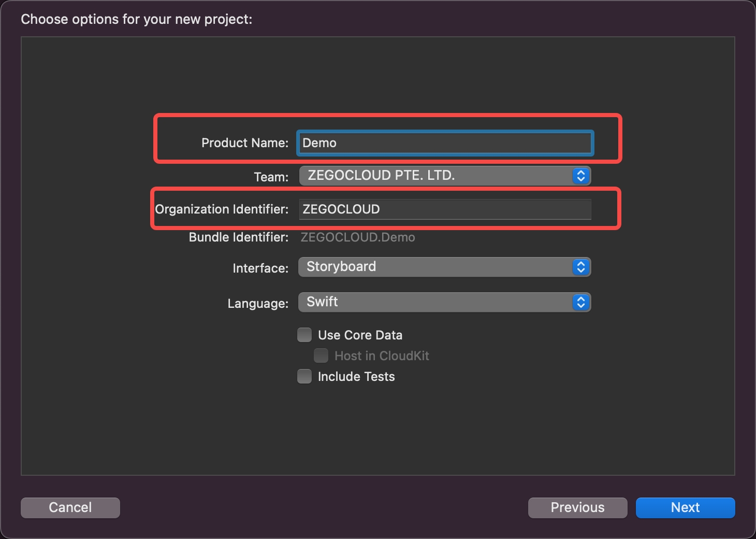Click the Previous button
Viewport: 756px width, 539px height.
pos(577,507)
